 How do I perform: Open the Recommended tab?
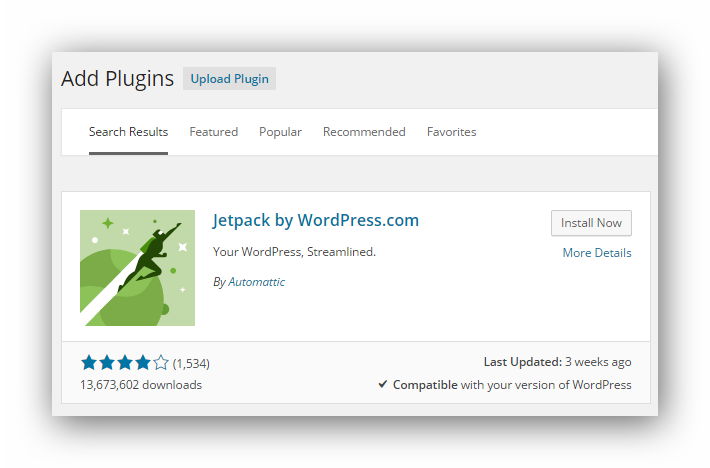[x=364, y=132]
